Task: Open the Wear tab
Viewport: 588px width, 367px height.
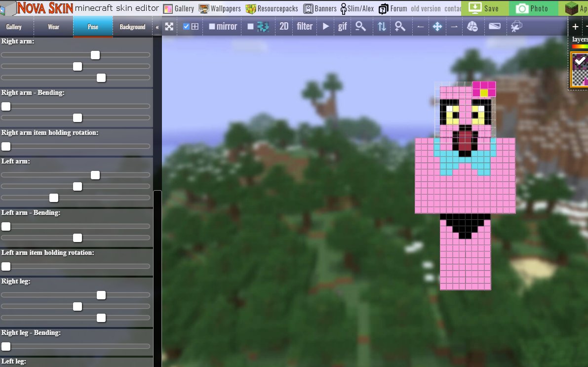Action: 54,27
